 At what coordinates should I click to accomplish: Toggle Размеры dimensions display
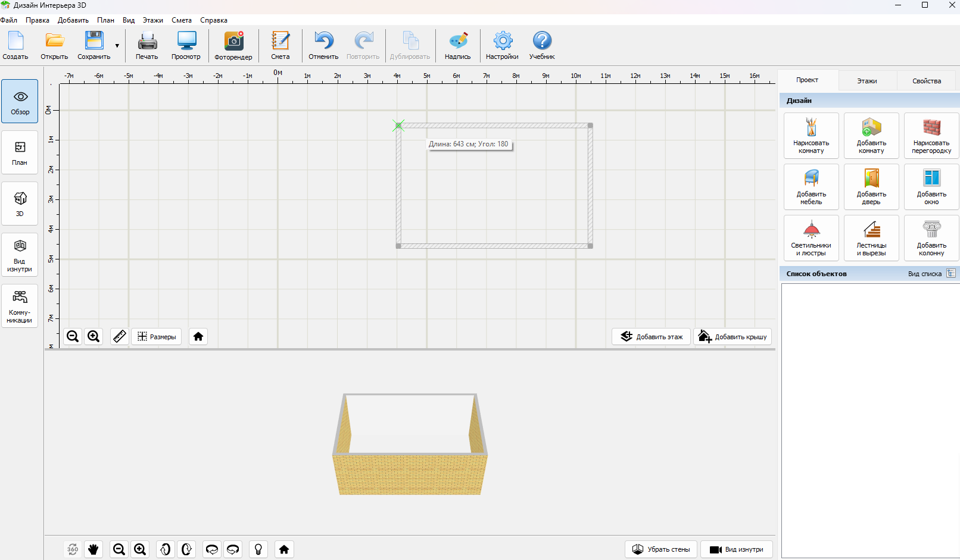(157, 337)
